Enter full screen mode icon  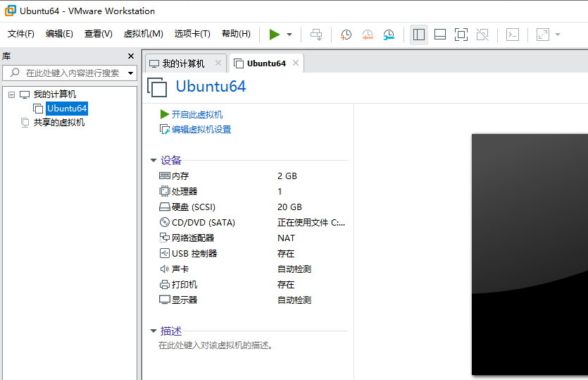click(461, 35)
